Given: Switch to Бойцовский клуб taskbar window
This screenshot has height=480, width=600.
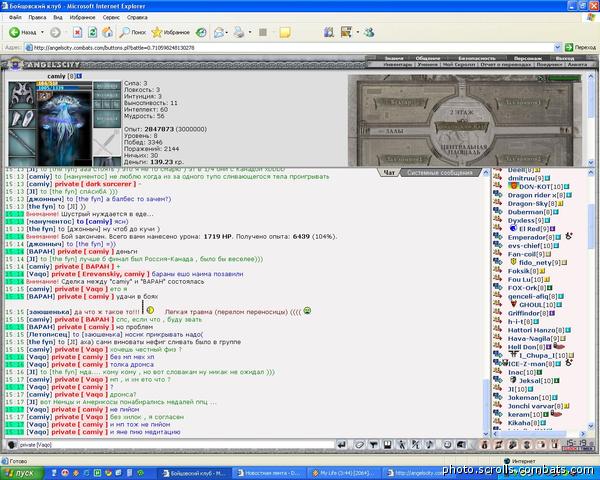Looking at the screenshot, I should coord(195,473).
